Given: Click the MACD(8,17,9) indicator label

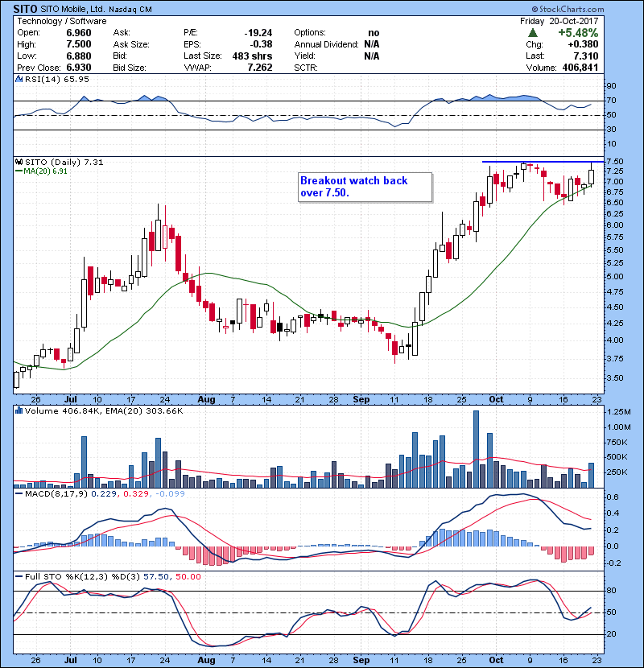Looking at the screenshot, I should click(56, 494).
